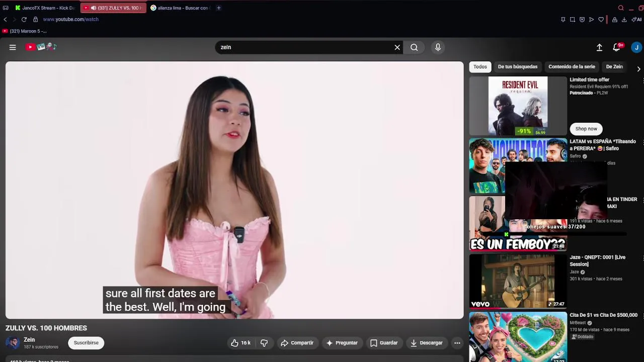Select the 'Contenido de la serie' chip

(572, 67)
